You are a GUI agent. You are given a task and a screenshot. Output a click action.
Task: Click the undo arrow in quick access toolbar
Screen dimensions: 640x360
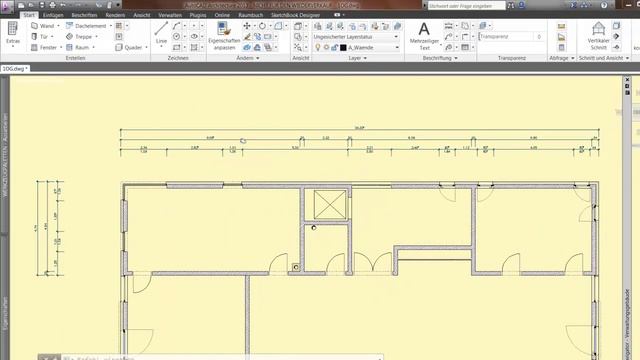(x=63, y=5)
